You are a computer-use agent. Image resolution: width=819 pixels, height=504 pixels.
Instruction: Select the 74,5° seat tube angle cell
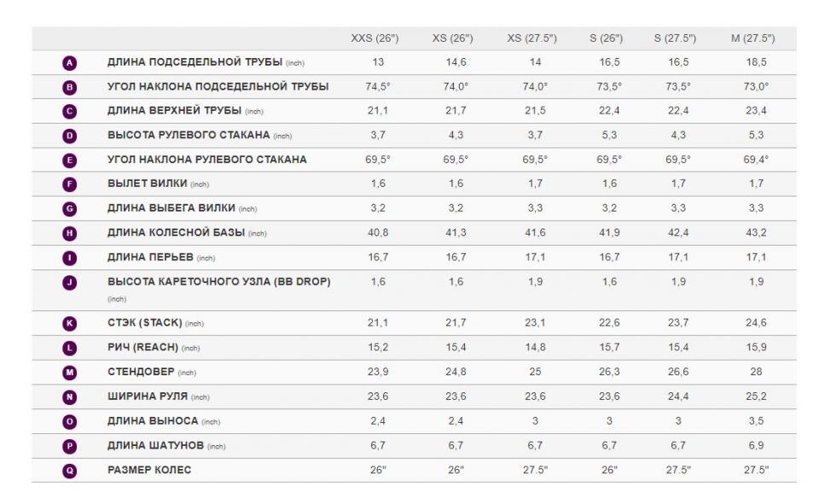pos(378,86)
